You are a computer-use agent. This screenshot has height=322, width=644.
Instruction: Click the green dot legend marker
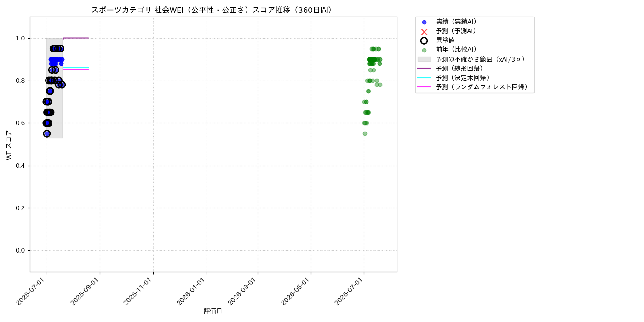[x=424, y=50]
